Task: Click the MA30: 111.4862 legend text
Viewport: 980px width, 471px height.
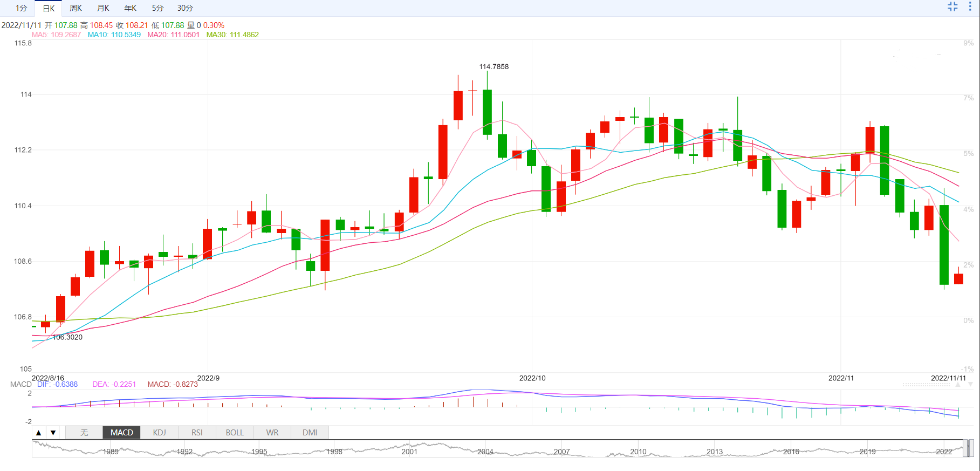Action: [x=232, y=35]
